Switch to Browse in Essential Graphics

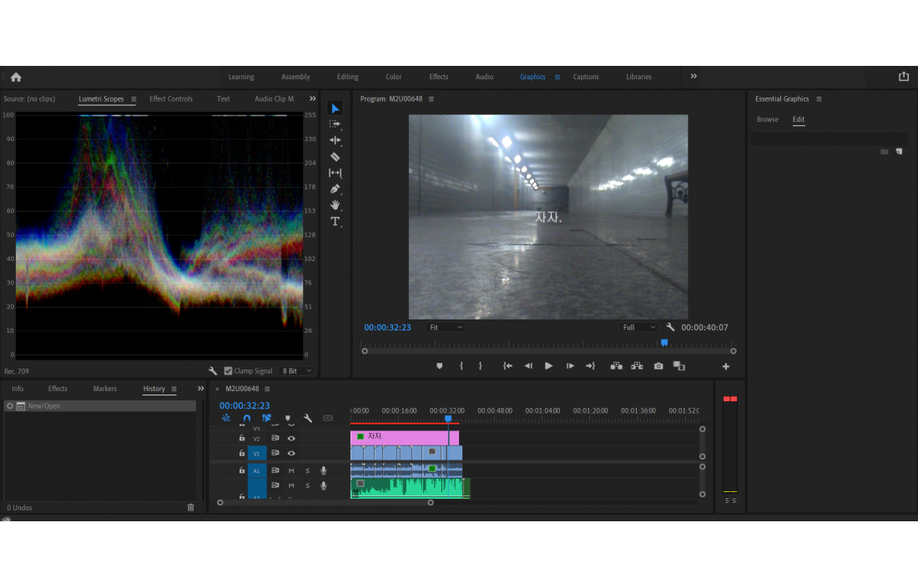coord(767,120)
